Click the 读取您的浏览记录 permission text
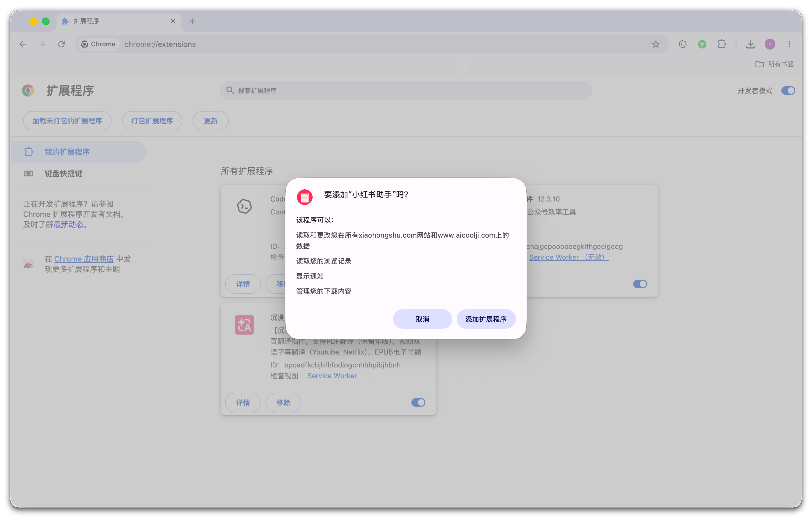The width and height of the screenshot is (812, 521). tap(324, 261)
